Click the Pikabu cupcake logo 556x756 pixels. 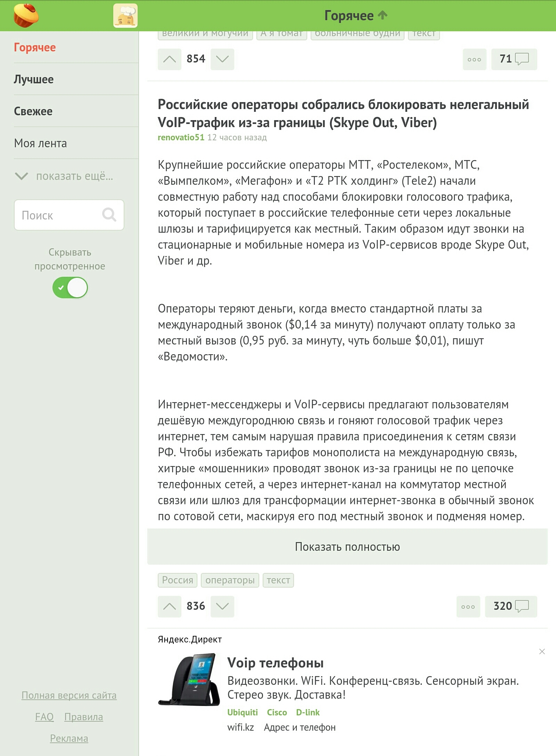click(x=26, y=15)
